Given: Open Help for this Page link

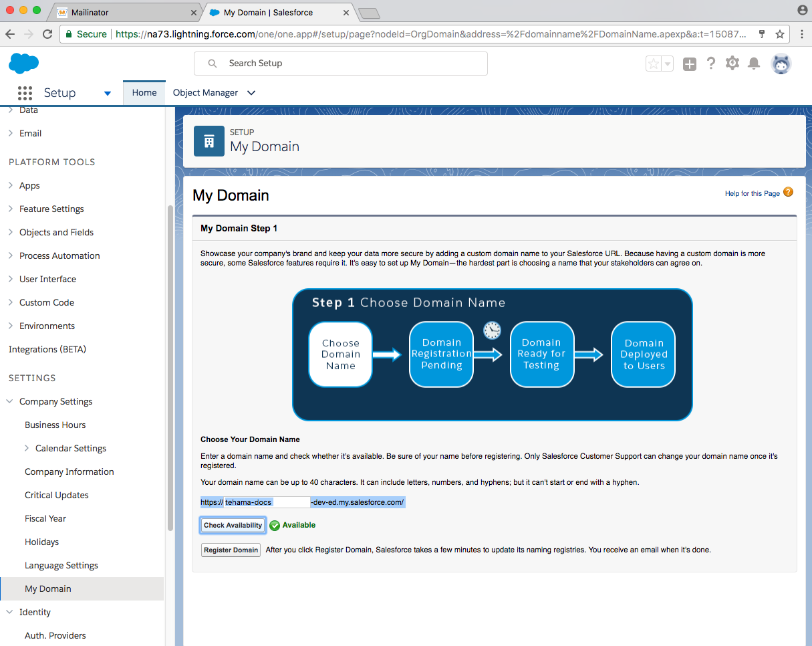Looking at the screenshot, I should (x=753, y=194).
